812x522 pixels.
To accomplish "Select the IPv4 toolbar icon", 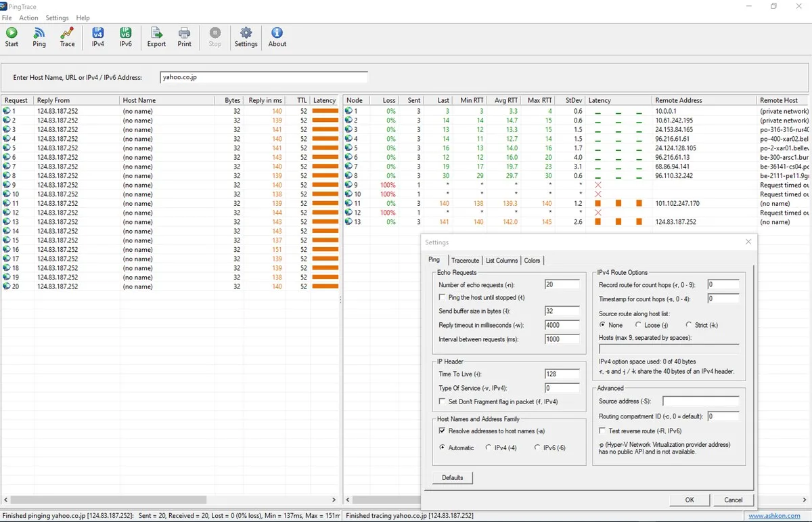I will tap(98, 32).
